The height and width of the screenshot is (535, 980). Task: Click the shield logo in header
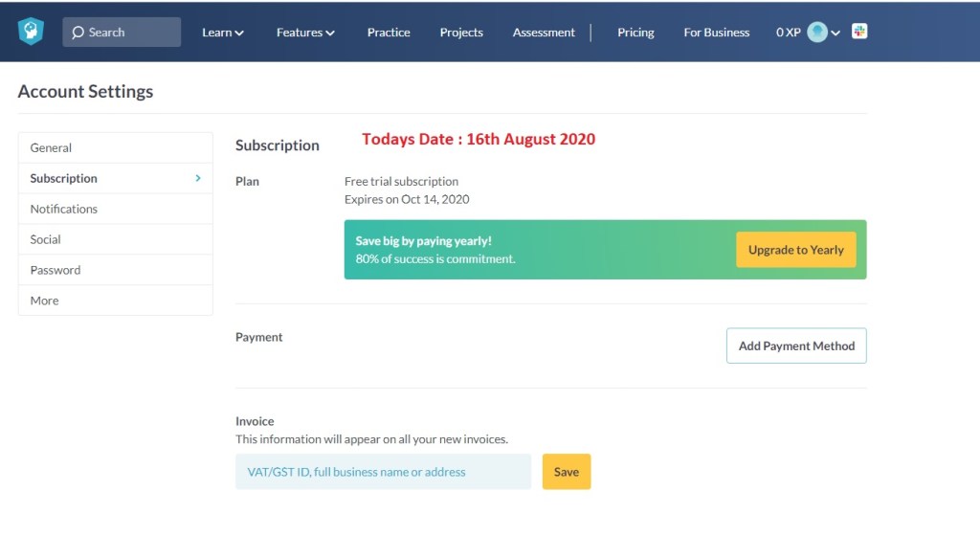(32, 32)
